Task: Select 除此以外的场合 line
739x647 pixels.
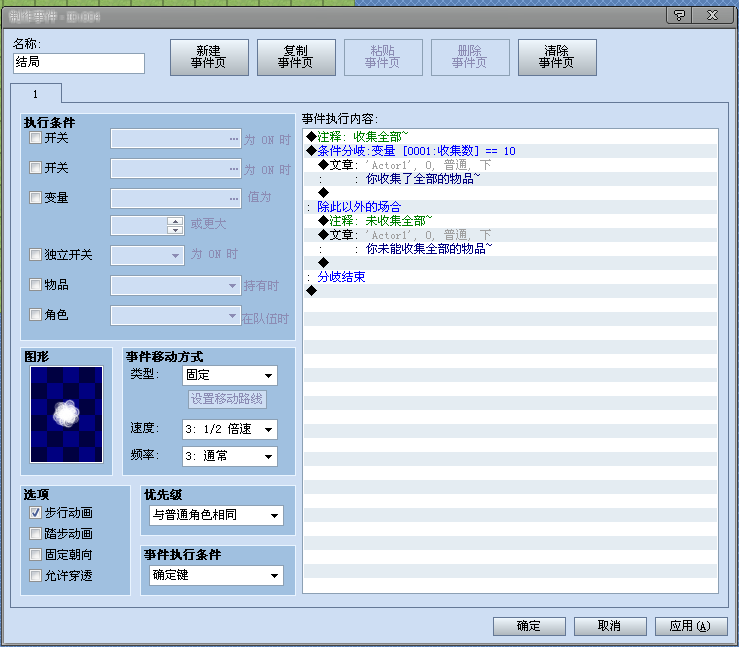Action: tap(510, 206)
